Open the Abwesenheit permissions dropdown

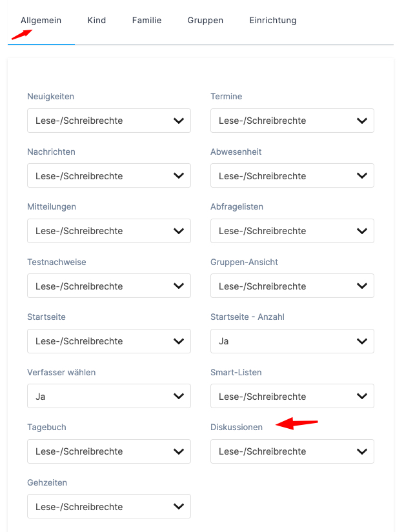(x=292, y=176)
